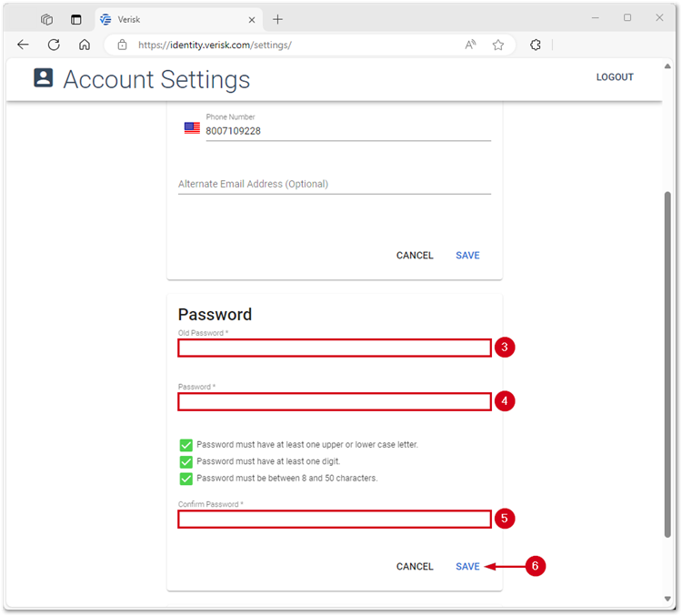Click the Old Password field
This screenshot has height=616, width=682.
pyautogui.click(x=334, y=348)
